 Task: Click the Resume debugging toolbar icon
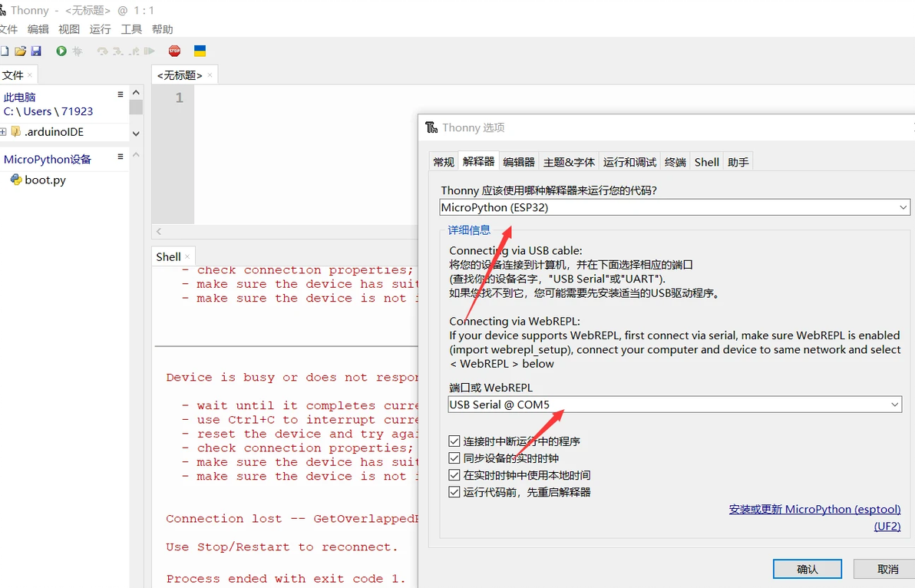[150, 51]
